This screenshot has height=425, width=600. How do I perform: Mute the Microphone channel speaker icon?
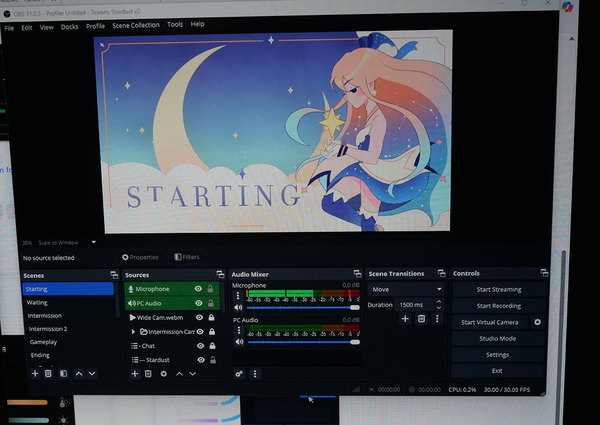(238, 307)
